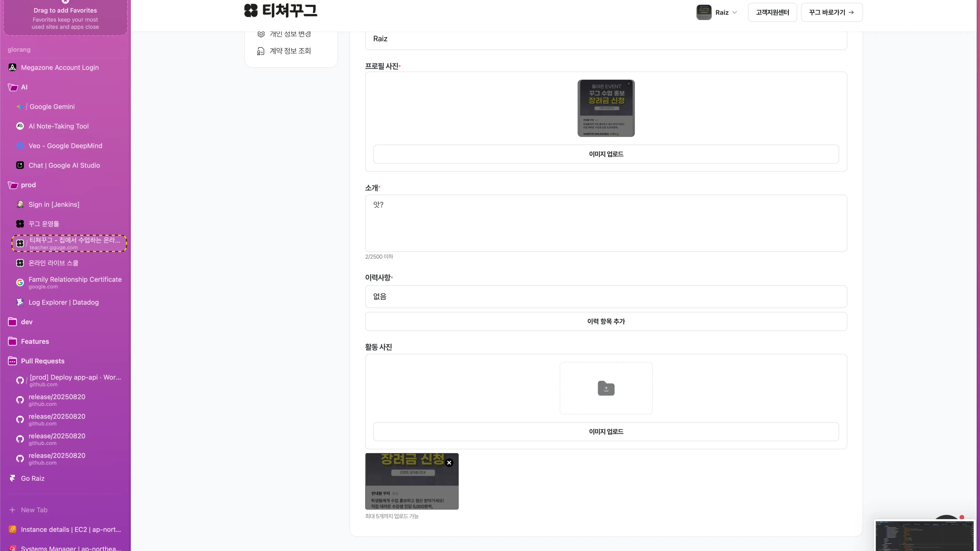Image resolution: width=980 pixels, height=551 pixels.
Task: Remove the profile photo with its X
Action: click(628, 84)
